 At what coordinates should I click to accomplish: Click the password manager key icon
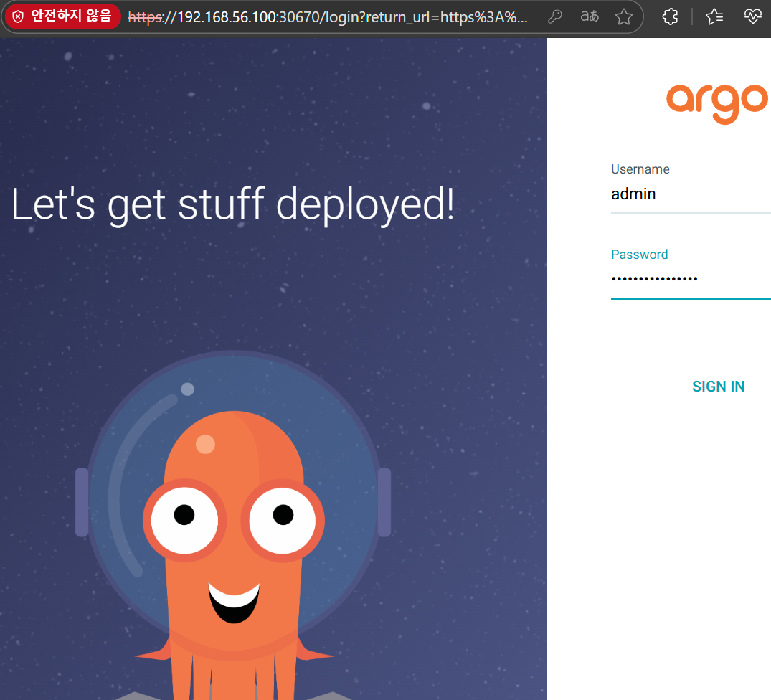(554, 17)
